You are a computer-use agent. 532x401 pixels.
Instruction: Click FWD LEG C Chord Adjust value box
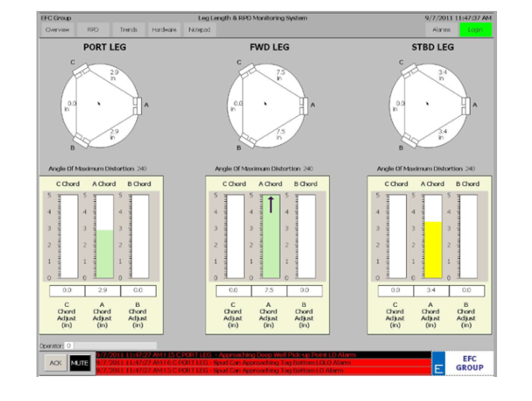click(233, 291)
